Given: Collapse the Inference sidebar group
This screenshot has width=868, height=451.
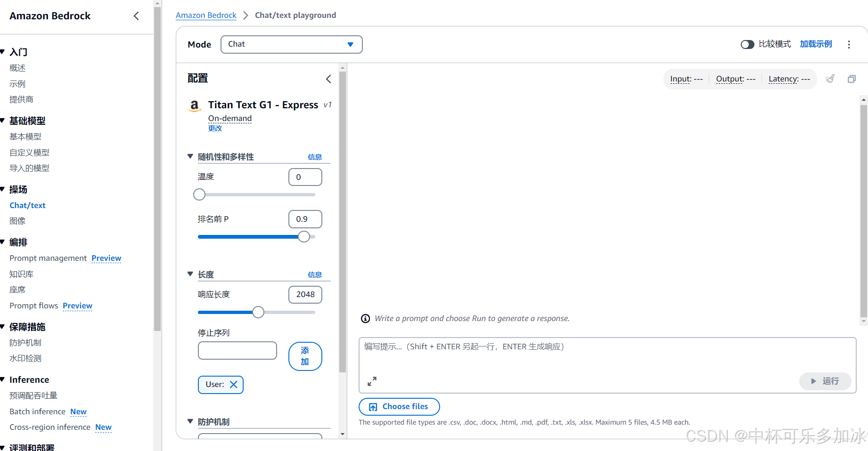Looking at the screenshot, I should pyautogui.click(x=2, y=379).
